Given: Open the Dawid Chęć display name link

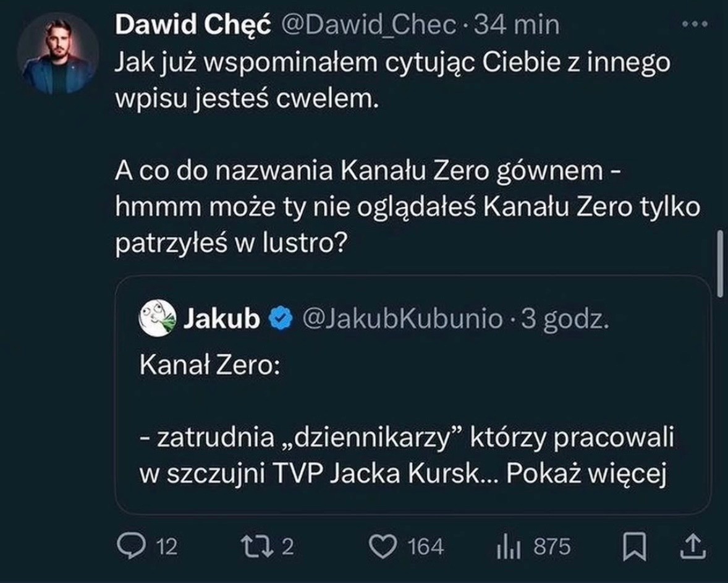Looking at the screenshot, I should 193,25.
